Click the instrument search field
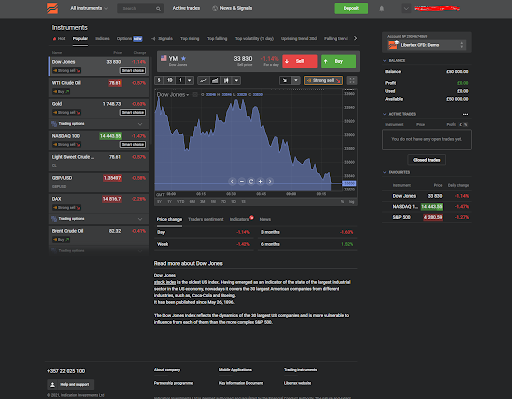Viewport: 512px width, 399px height. [x=140, y=8]
